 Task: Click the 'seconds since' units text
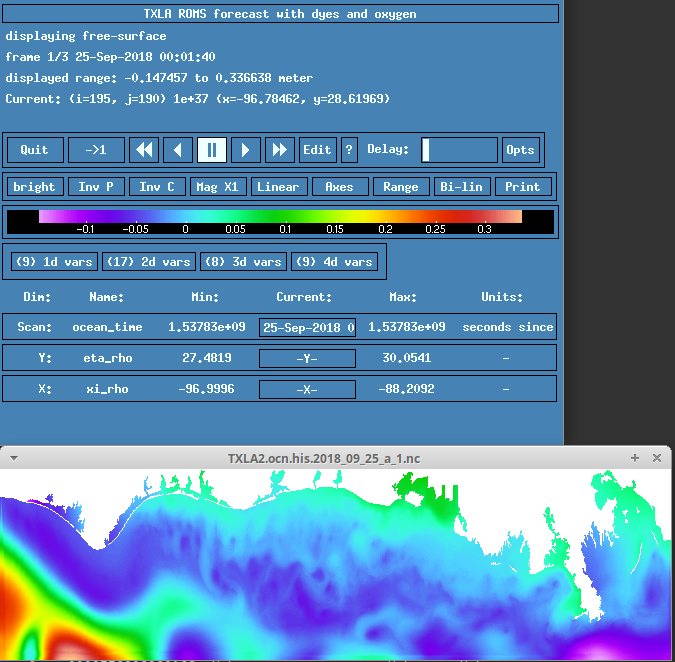point(508,327)
